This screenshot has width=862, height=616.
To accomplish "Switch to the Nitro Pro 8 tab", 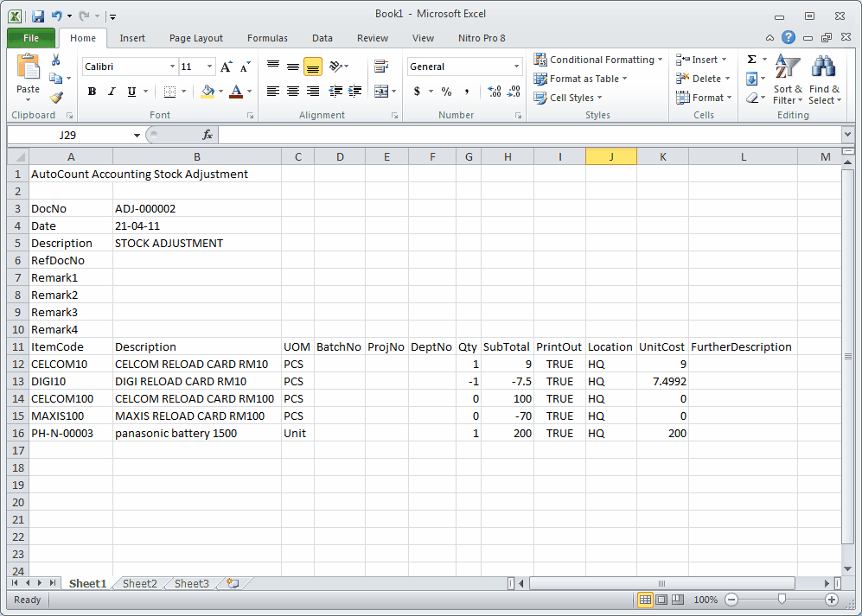I will [x=482, y=38].
